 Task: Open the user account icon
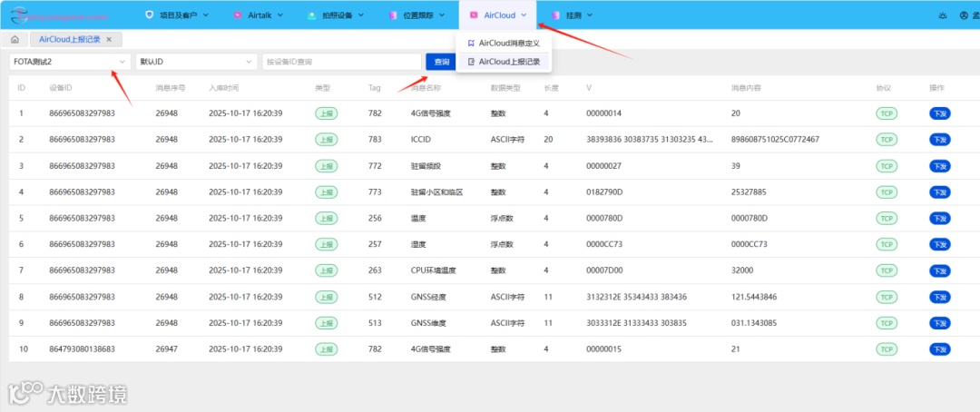pyautogui.click(x=964, y=15)
